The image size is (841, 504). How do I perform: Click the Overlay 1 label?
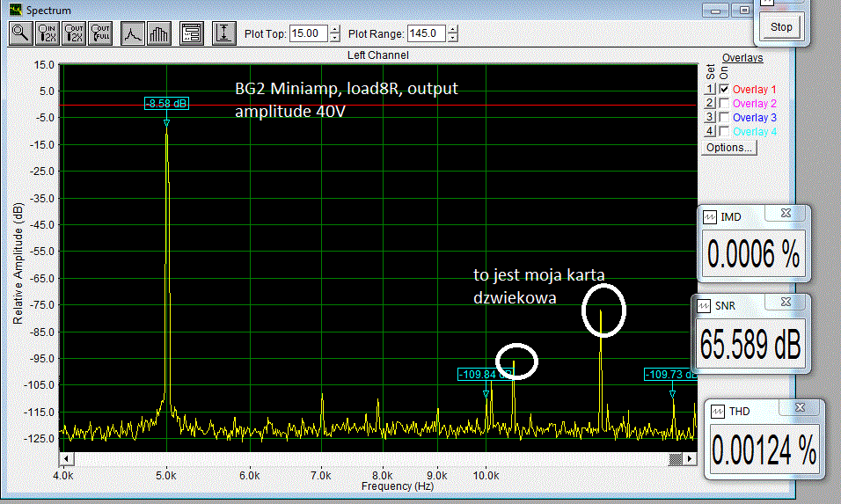pyautogui.click(x=754, y=90)
